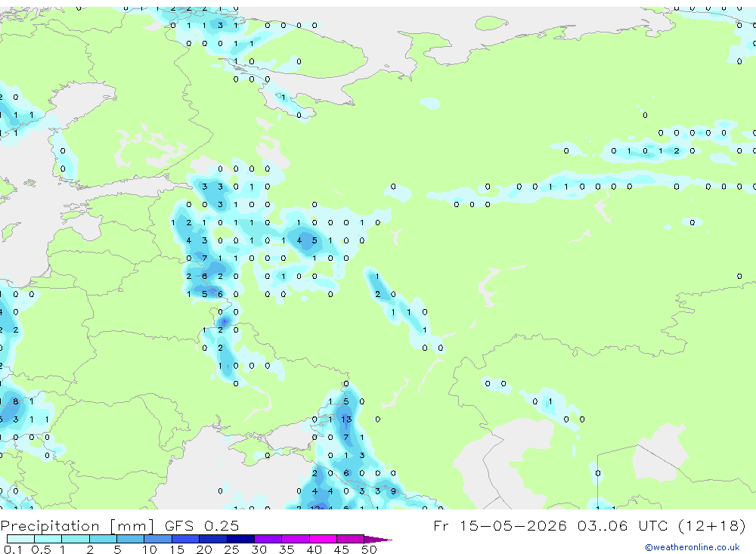756x554 pixels.
Task: Click the legend label '35'
Action: 287,549
